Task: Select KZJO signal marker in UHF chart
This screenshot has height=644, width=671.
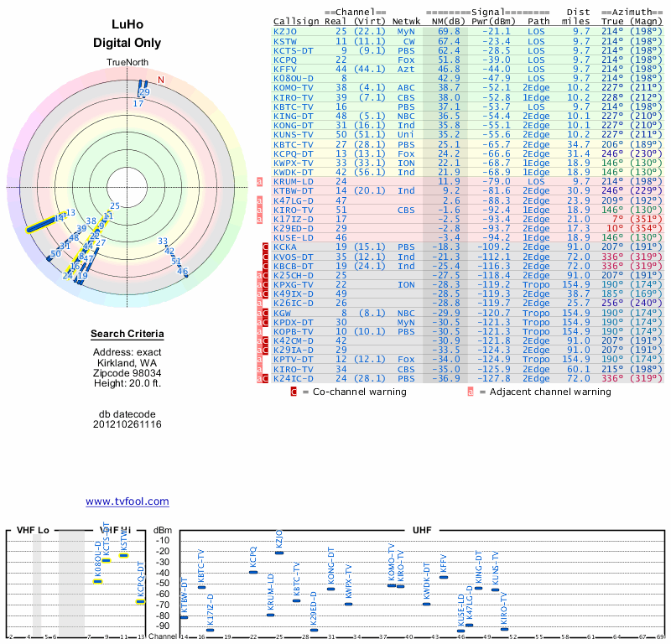Action: (x=279, y=553)
